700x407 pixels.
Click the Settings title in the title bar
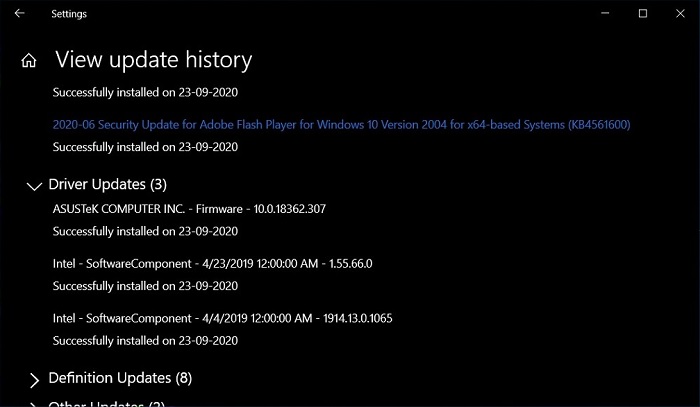[x=69, y=14]
